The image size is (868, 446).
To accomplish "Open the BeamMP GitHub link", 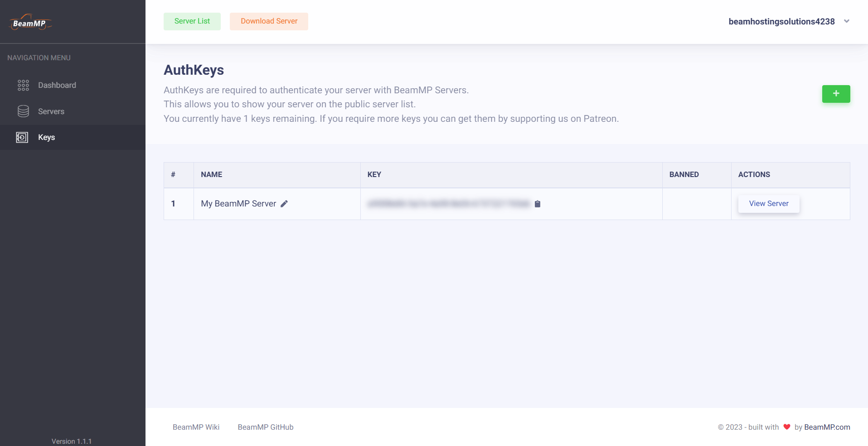I will [266, 427].
